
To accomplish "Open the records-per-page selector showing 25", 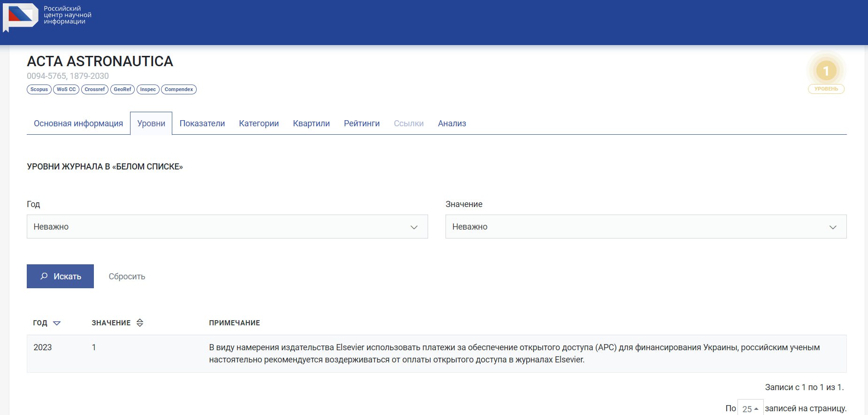I will point(750,408).
